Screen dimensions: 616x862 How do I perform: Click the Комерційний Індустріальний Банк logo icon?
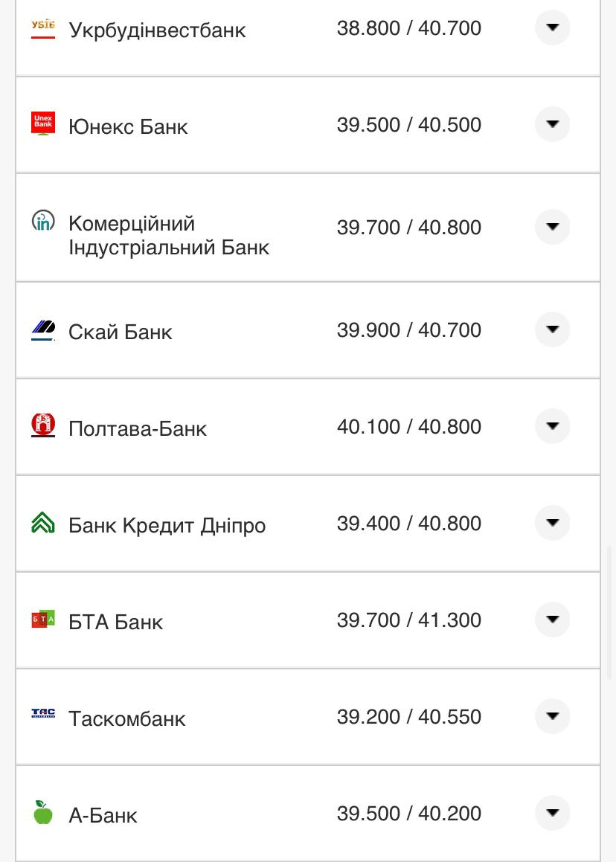click(x=43, y=220)
